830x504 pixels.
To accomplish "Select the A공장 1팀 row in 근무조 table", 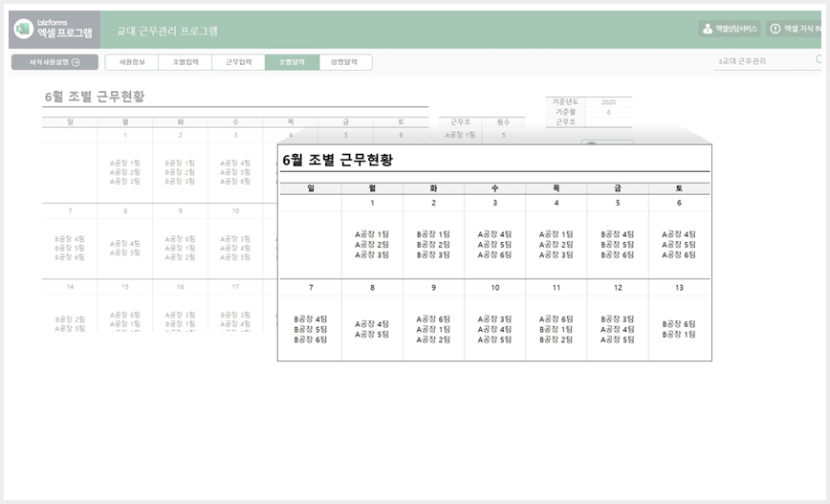I will click(460, 135).
